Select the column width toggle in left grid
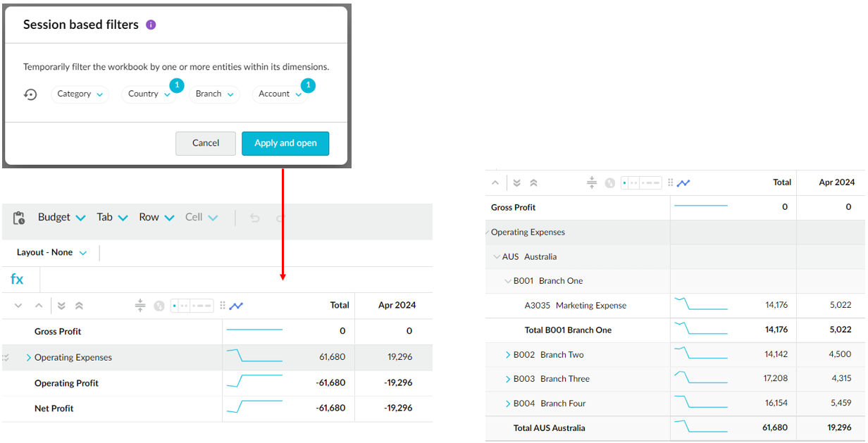868x443 pixels. pos(192,306)
